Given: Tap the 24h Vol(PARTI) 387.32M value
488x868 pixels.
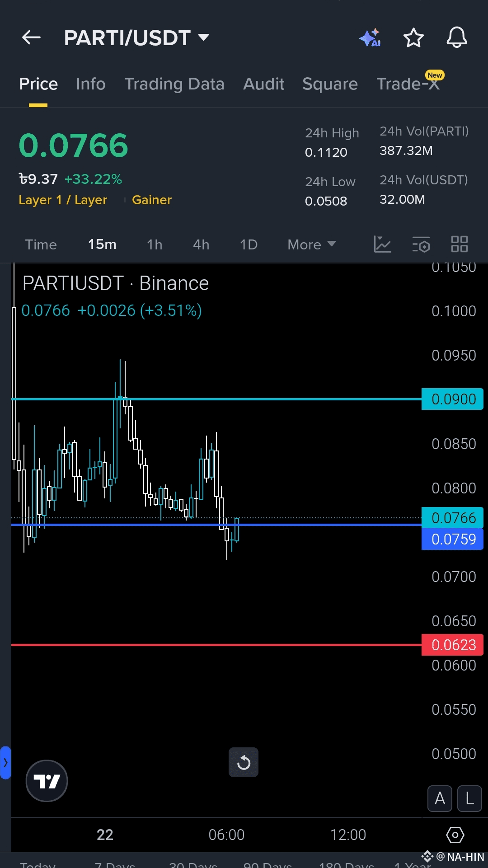Looking at the screenshot, I should (x=406, y=150).
